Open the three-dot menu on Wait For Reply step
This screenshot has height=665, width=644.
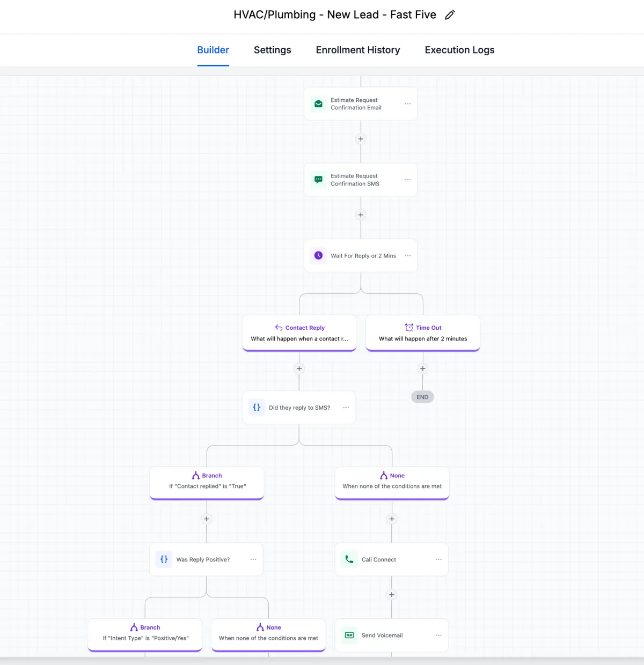(408, 256)
